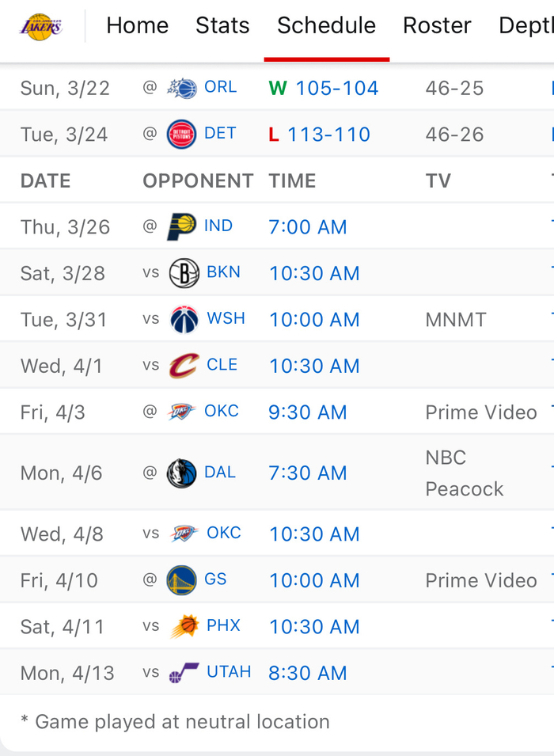Open the 105-104 win score link
The width and height of the screenshot is (554, 756).
pyautogui.click(x=336, y=88)
